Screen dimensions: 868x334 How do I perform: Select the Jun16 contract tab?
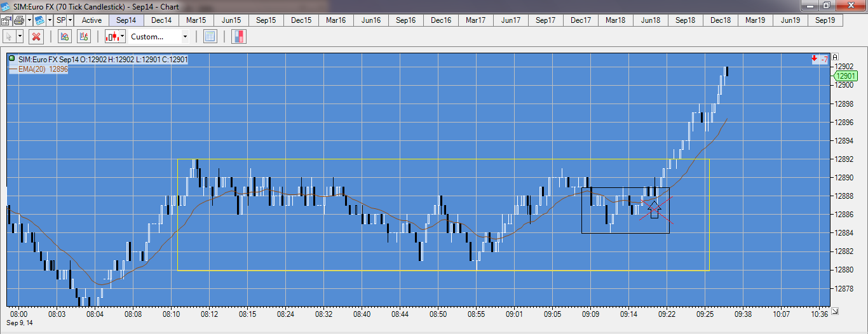(x=371, y=20)
